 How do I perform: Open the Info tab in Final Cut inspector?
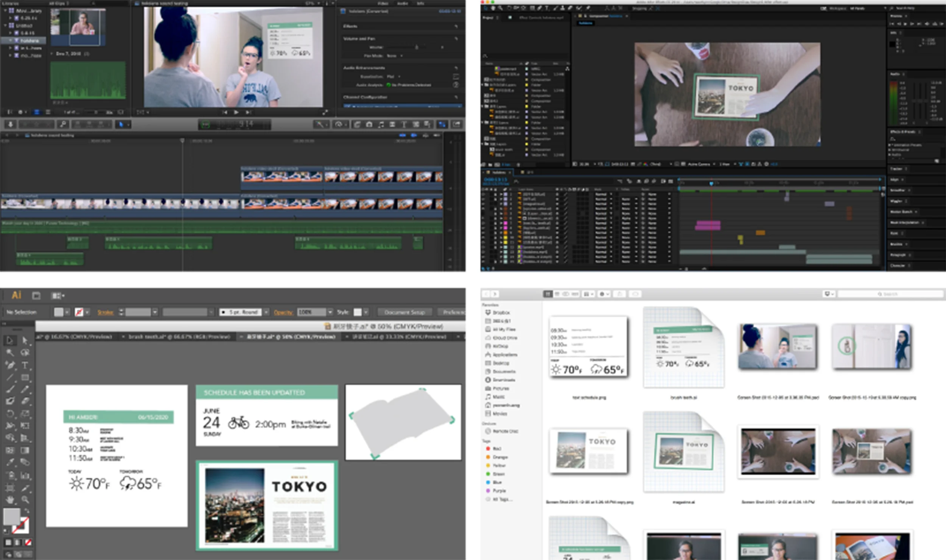pyautogui.click(x=420, y=3)
